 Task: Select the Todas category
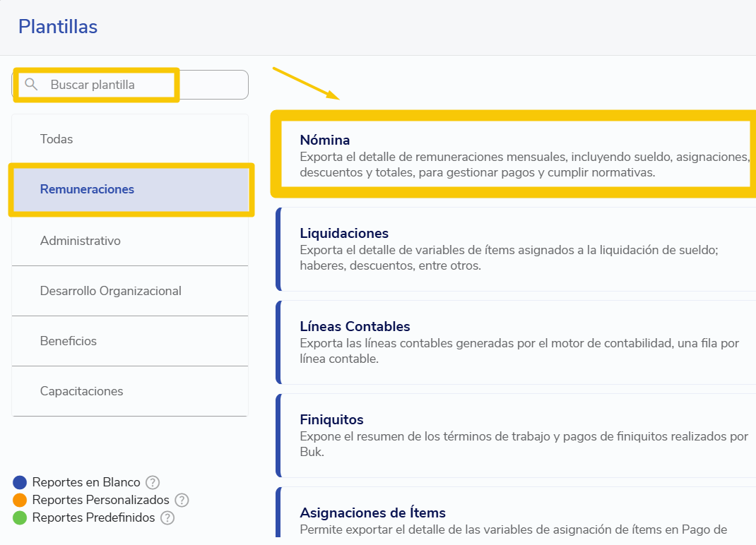pos(130,139)
